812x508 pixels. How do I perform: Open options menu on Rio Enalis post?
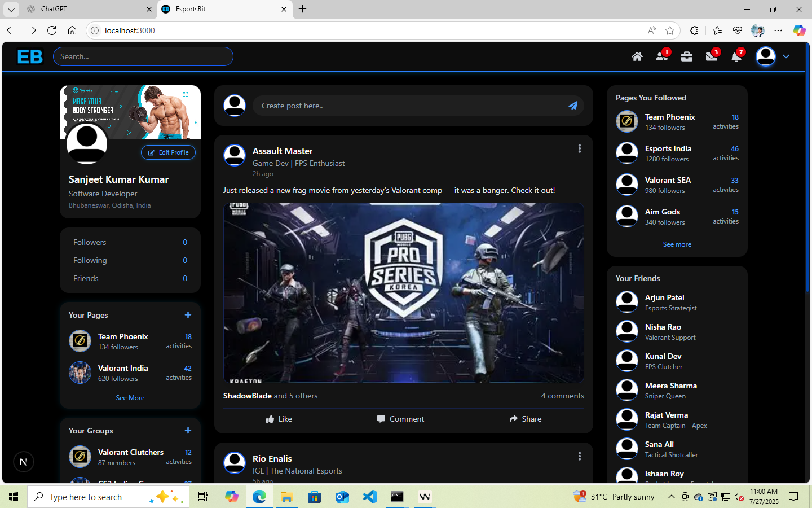click(580, 456)
